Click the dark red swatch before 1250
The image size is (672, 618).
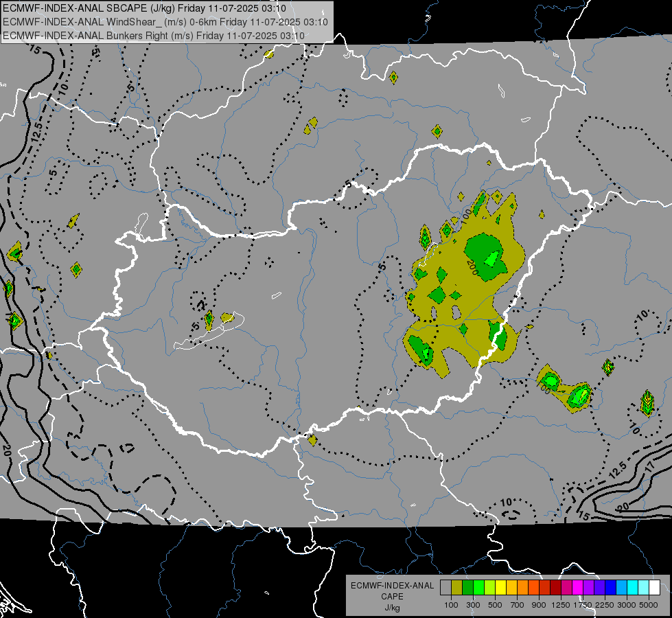(555, 587)
